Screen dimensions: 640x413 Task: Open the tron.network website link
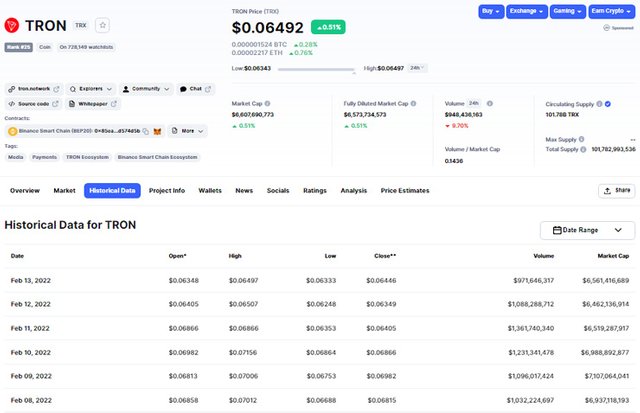33,89
